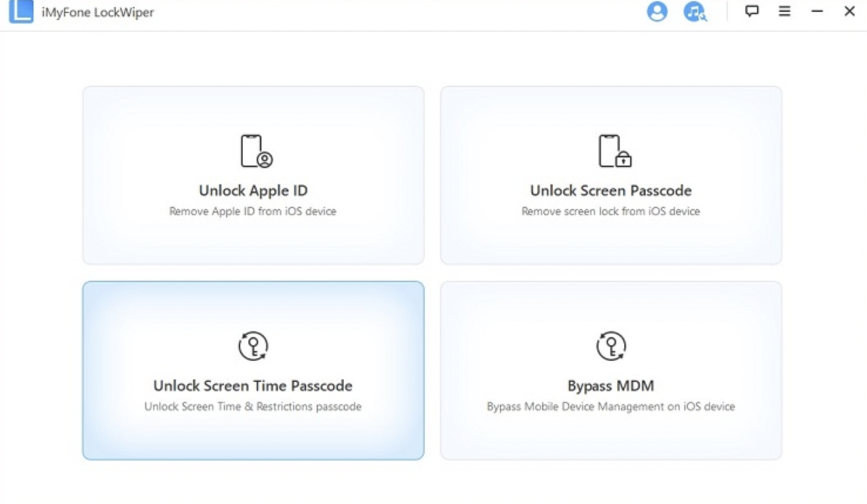This screenshot has width=867, height=504.
Task: Choose the Unlock Screen Time Passcode heading
Action: pos(253,386)
